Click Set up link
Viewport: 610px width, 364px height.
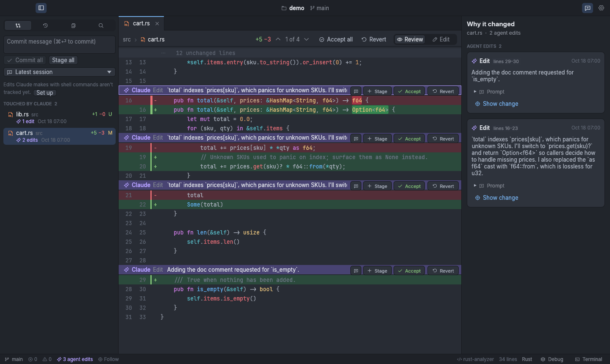point(44,93)
